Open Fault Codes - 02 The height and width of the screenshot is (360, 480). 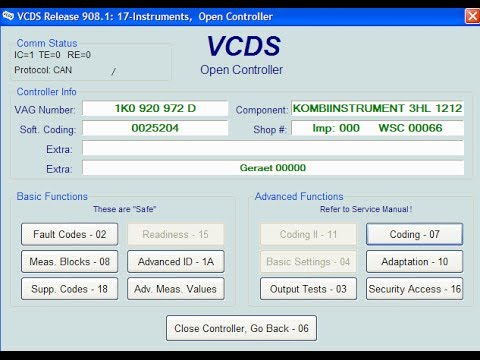[69, 234]
